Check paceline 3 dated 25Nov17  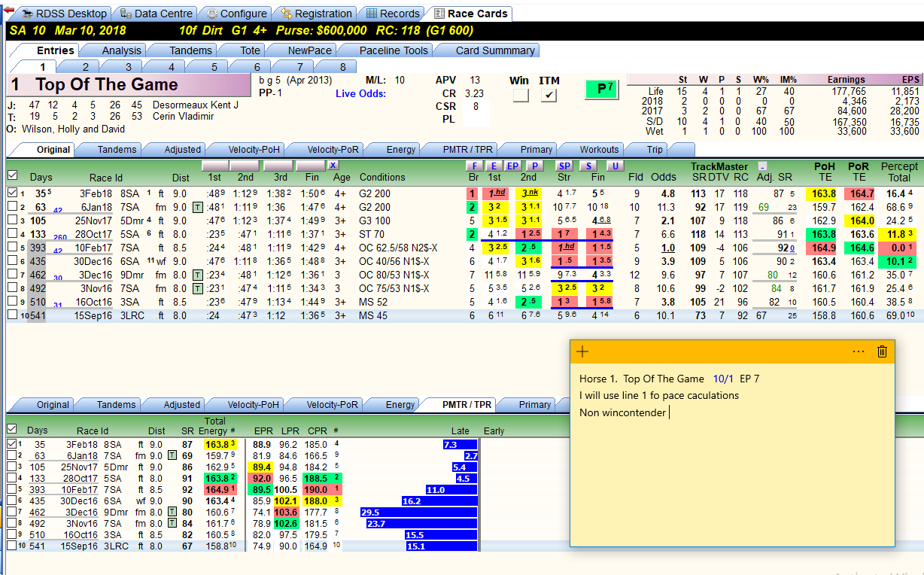(x=12, y=221)
